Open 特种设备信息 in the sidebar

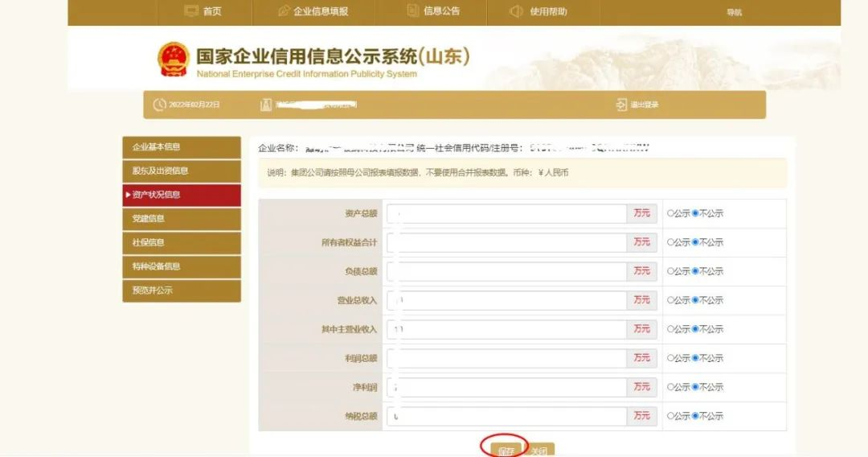tap(182, 266)
